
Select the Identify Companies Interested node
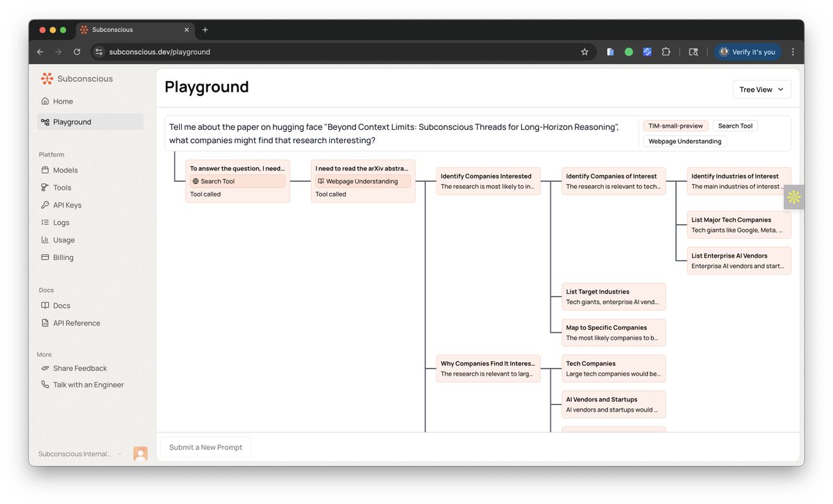click(x=488, y=181)
